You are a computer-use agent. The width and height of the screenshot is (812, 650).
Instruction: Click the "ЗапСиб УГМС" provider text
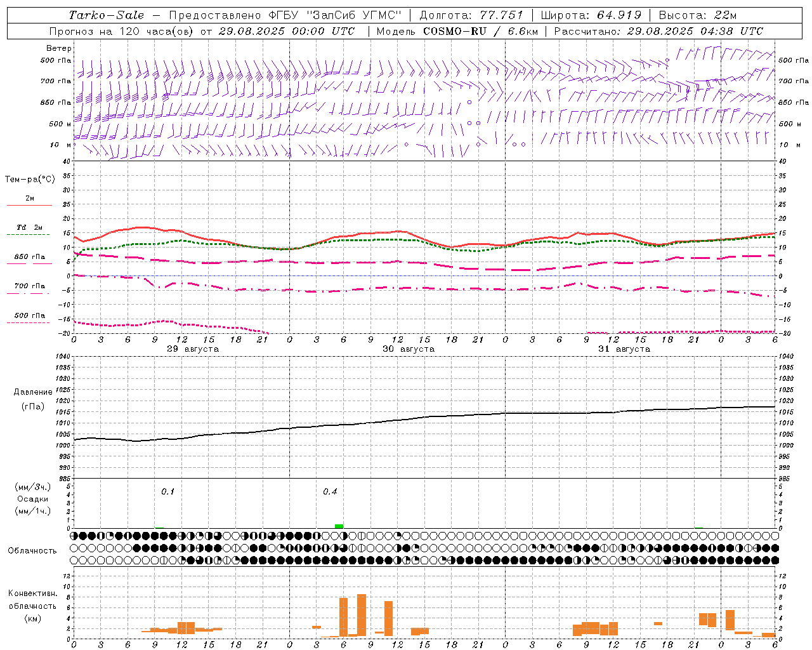pos(354,15)
